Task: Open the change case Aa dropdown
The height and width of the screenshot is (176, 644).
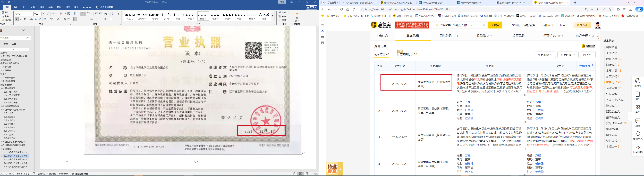Action: (54, 14)
